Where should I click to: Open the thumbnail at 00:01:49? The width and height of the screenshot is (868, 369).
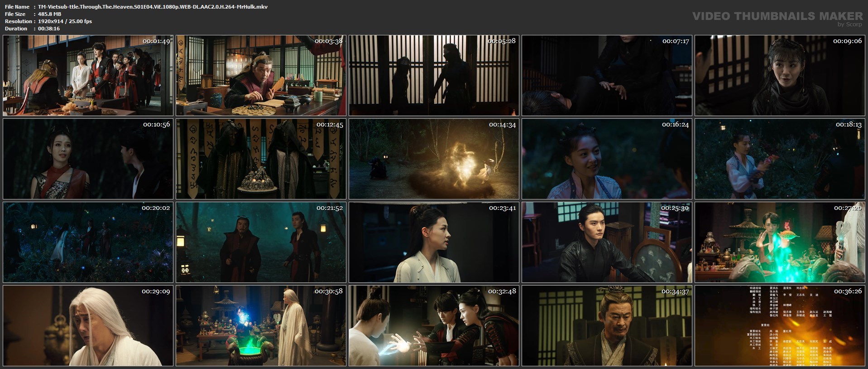tap(88, 75)
